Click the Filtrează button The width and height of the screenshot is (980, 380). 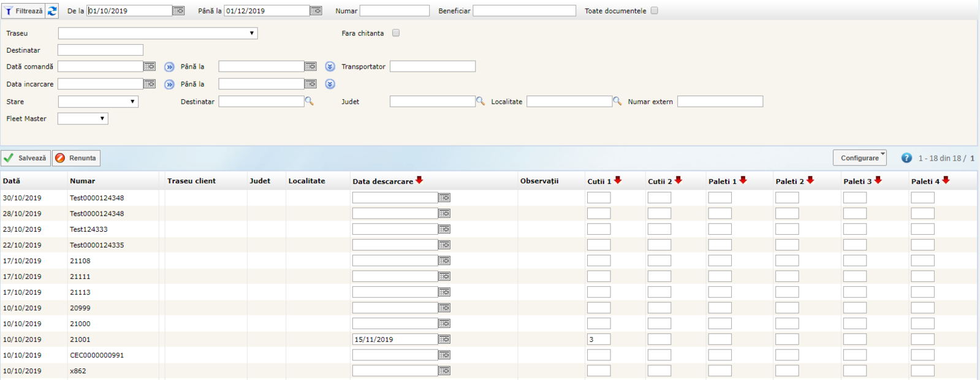pyautogui.click(x=23, y=11)
